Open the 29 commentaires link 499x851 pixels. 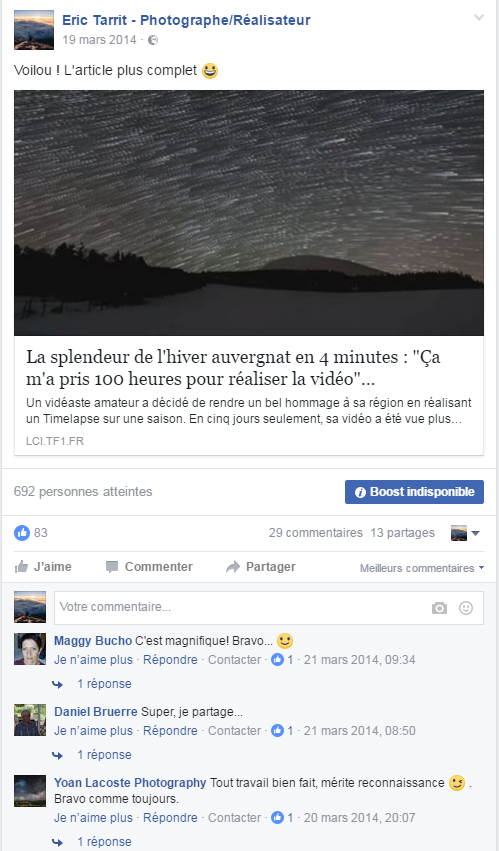tap(315, 533)
